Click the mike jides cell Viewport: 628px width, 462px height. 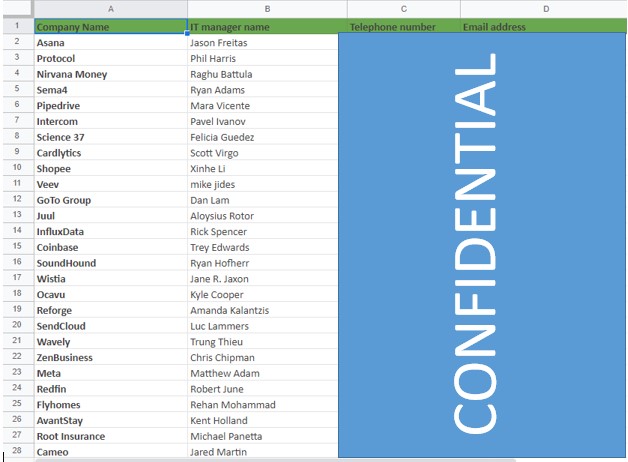[x=263, y=184]
